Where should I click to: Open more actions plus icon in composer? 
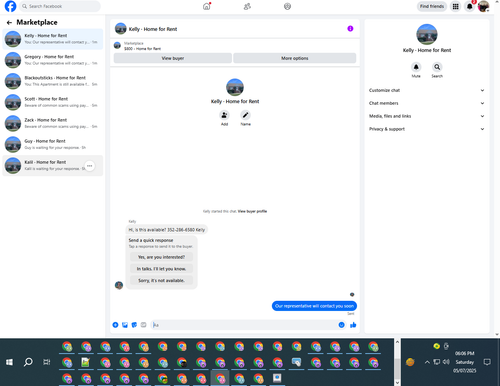[x=115, y=325]
